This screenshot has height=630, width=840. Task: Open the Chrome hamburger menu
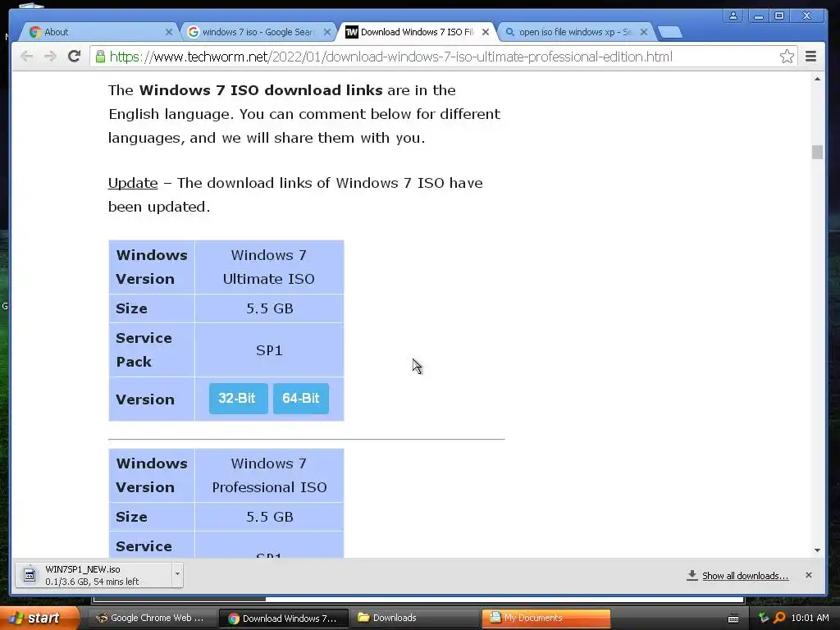click(x=810, y=57)
